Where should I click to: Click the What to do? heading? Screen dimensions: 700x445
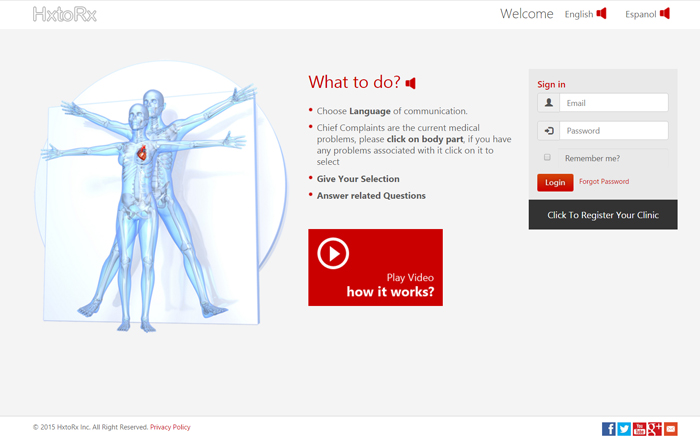354,82
